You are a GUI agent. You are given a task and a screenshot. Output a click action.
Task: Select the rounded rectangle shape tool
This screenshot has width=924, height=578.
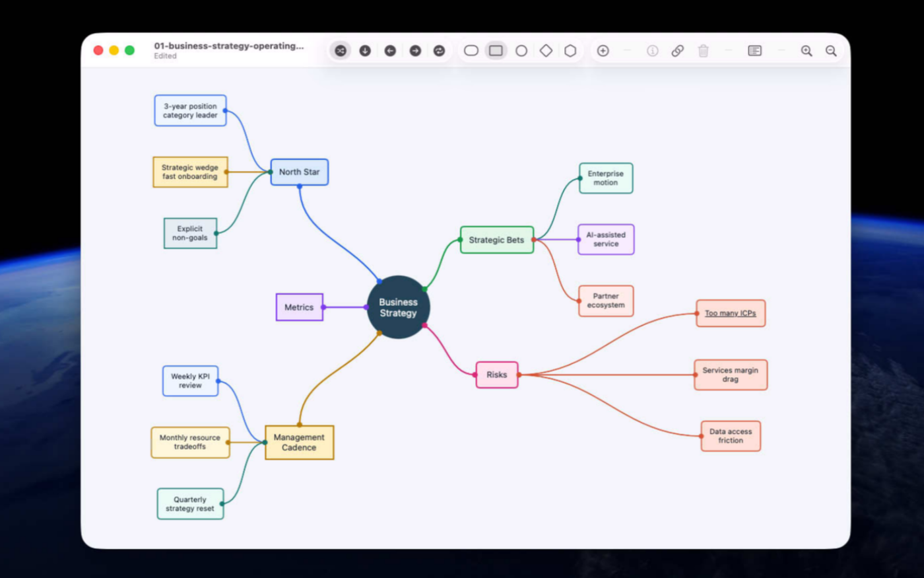click(x=471, y=51)
